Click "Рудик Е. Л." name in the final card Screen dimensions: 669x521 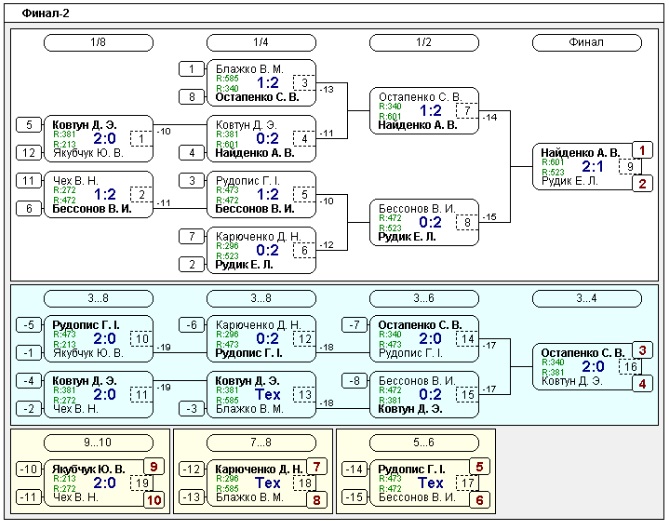click(x=570, y=181)
